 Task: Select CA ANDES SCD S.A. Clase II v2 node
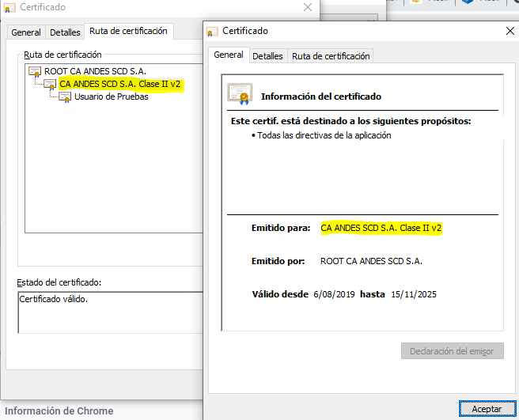(x=120, y=84)
